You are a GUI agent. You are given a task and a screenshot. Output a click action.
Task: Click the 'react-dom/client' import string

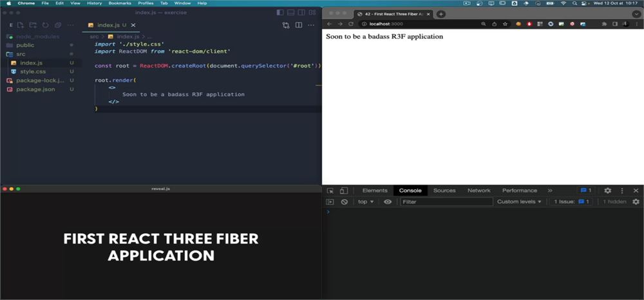click(199, 52)
